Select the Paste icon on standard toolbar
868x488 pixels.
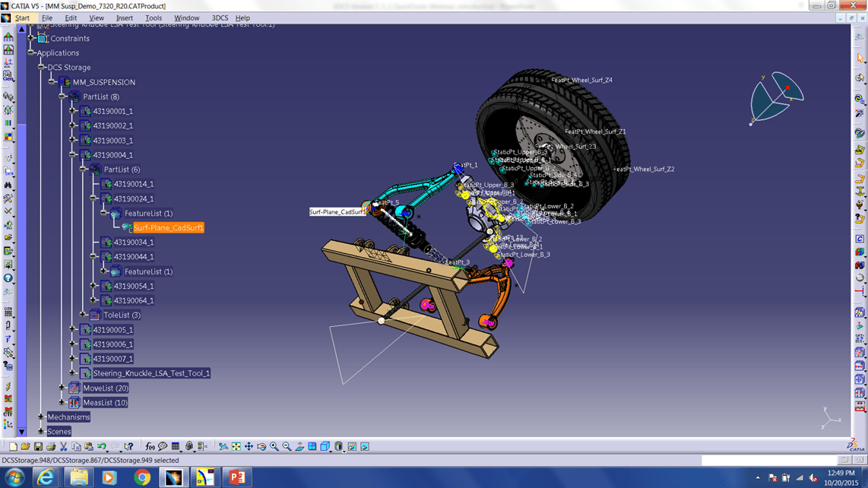click(x=87, y=446)
